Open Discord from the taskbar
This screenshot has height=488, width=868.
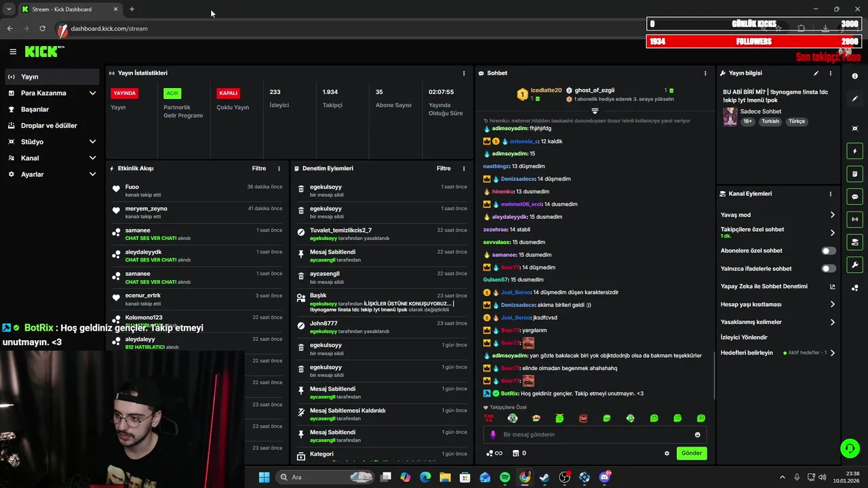pyautogui.click(x=604, y=477)
